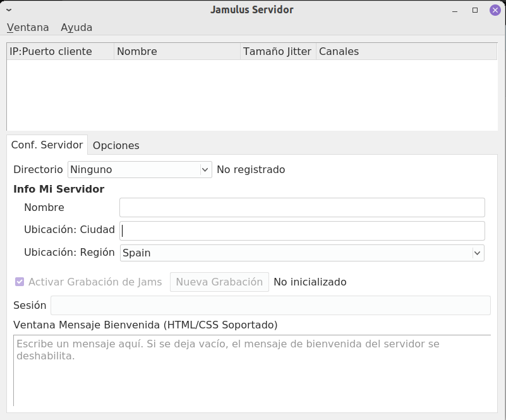This screenshot has height=420, width=506.
Task: Click the No registrado status label
Action: point(251,169)
